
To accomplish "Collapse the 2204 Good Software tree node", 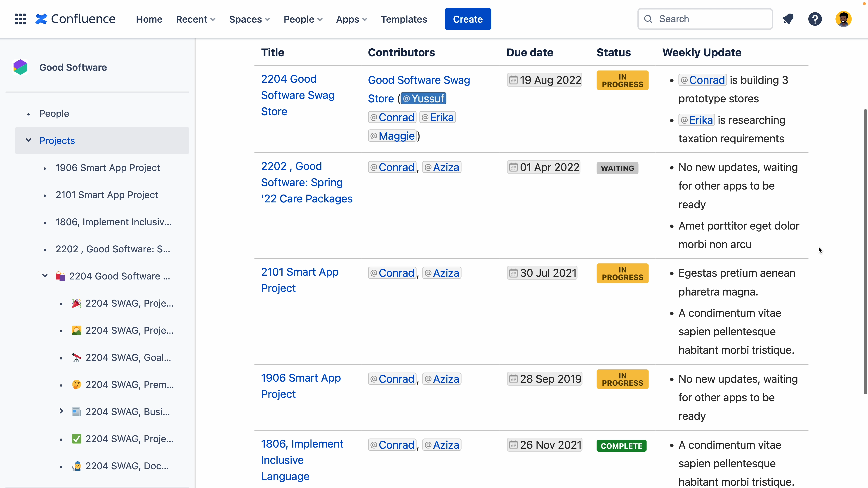I will [45, 276].
